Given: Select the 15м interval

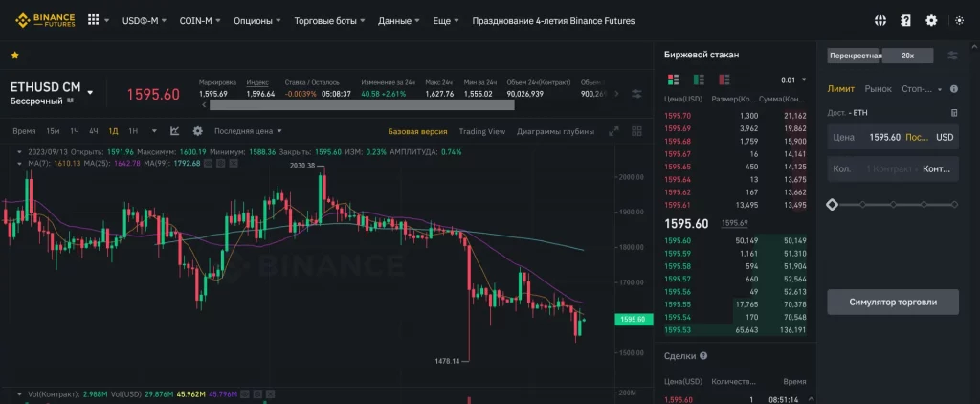Looking at the screenshot, I should point(54,131).
